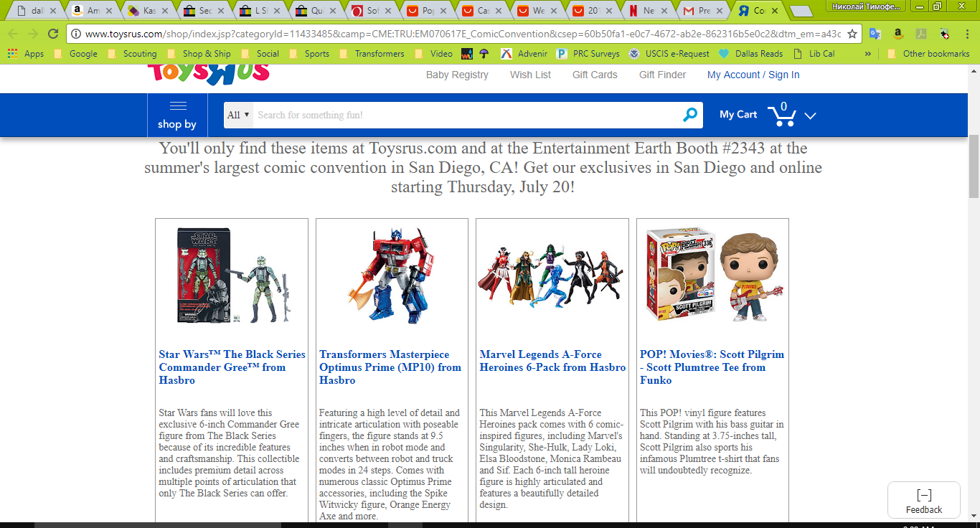Open the Video bookmarks folder
980x528 pixels.
pos(433,54)
